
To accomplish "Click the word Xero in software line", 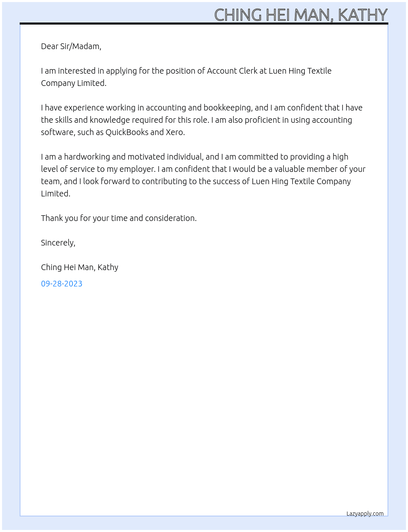I will [175, 132].
